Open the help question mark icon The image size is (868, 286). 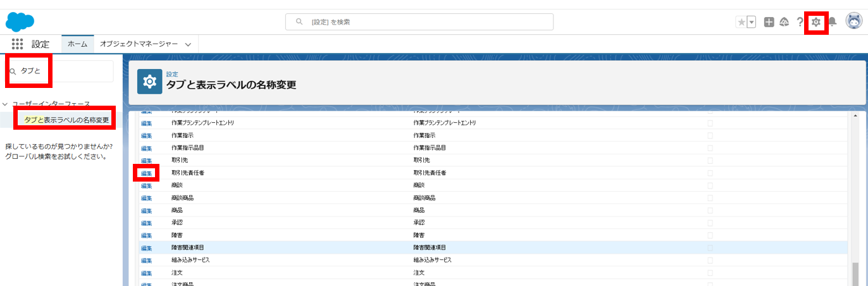800,22
